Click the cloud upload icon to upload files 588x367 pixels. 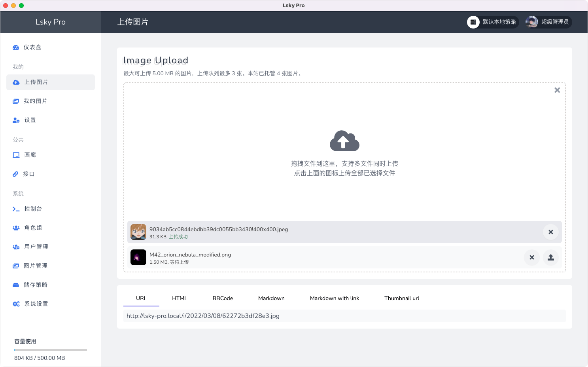344,141
